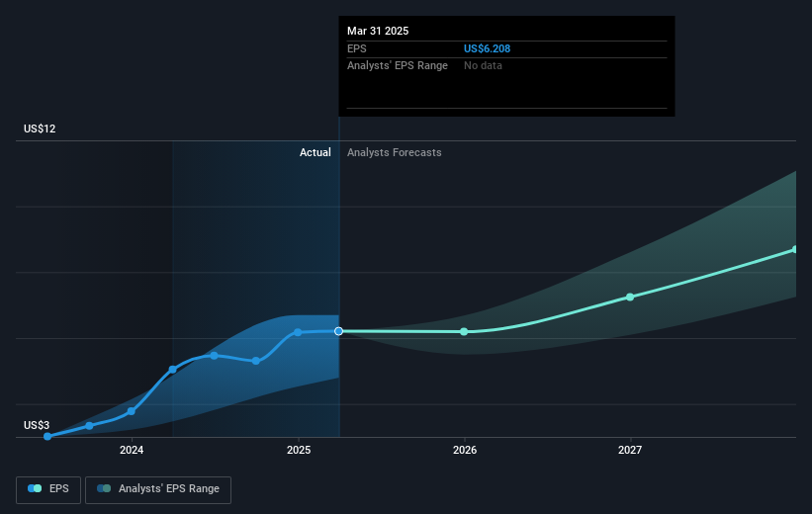Viewport: 812px width, 514px height.
Task: Click the first EPS data point at chart start
Action: [47, 436]
